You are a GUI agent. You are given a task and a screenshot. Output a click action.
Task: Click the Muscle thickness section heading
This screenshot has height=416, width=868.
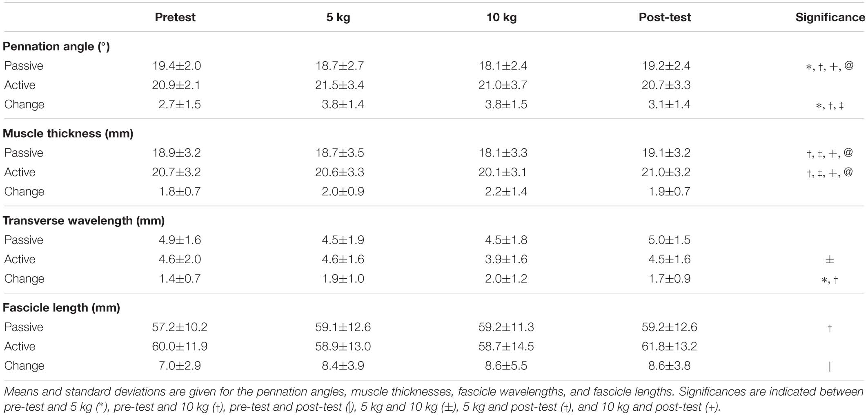tap(68, 134)
